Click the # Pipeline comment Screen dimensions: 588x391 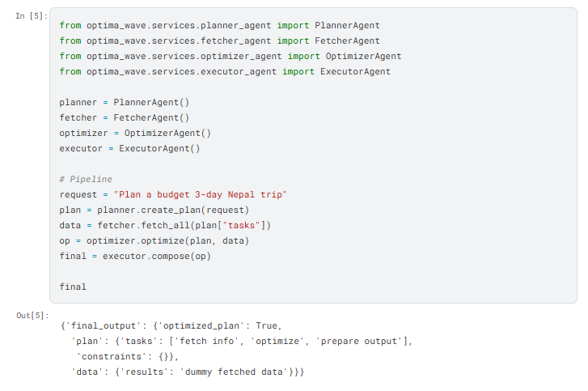click(x=86, y=179)
